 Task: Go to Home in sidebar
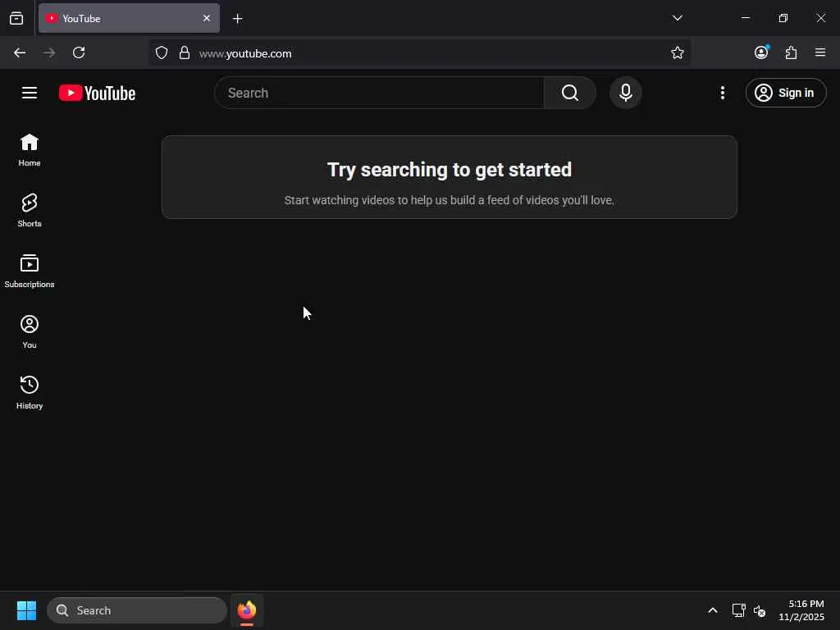coord(30,150)
